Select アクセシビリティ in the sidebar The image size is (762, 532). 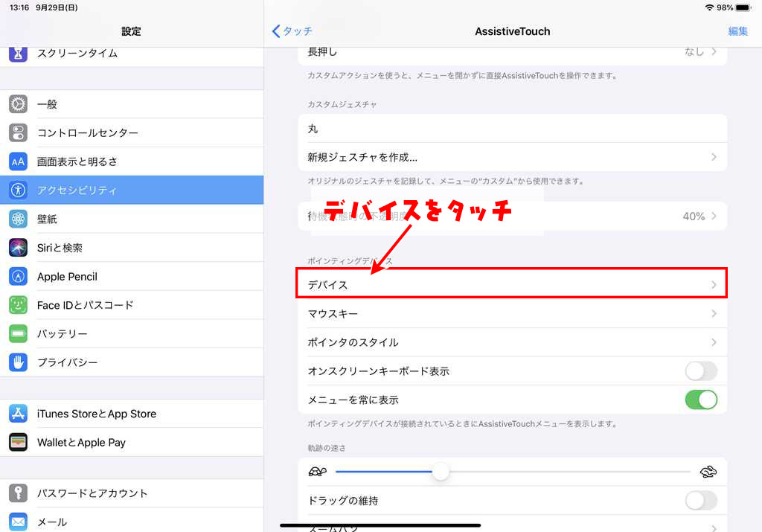click(x=132, y=190)
